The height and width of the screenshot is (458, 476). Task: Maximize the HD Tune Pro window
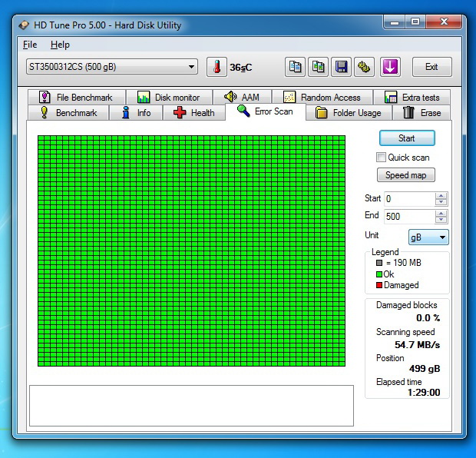click(415, 22)
